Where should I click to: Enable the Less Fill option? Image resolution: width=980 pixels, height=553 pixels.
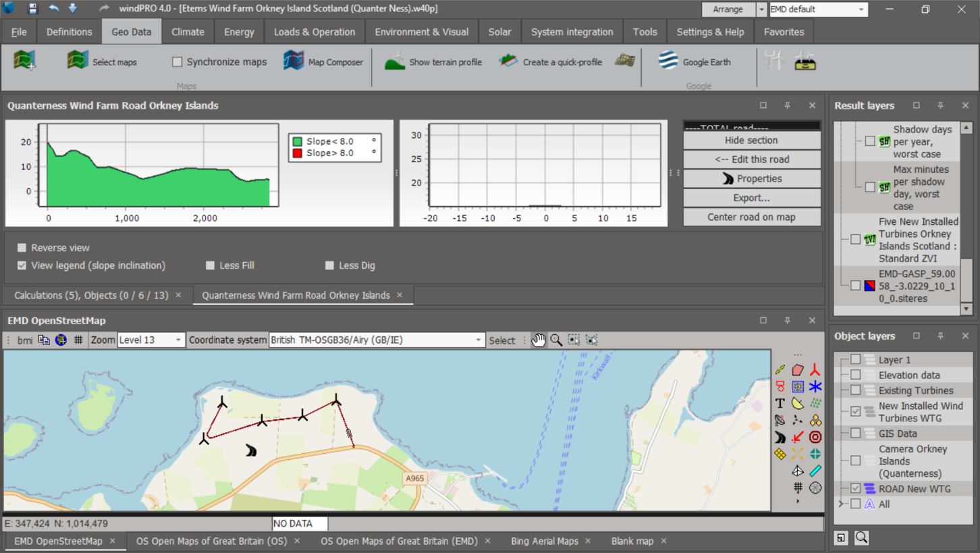211,265
